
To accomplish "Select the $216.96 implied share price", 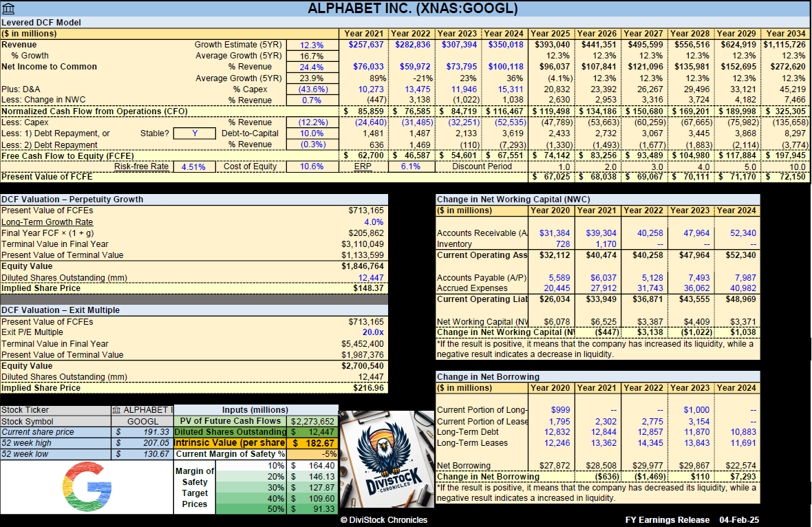I will click(x=368, y=388).
